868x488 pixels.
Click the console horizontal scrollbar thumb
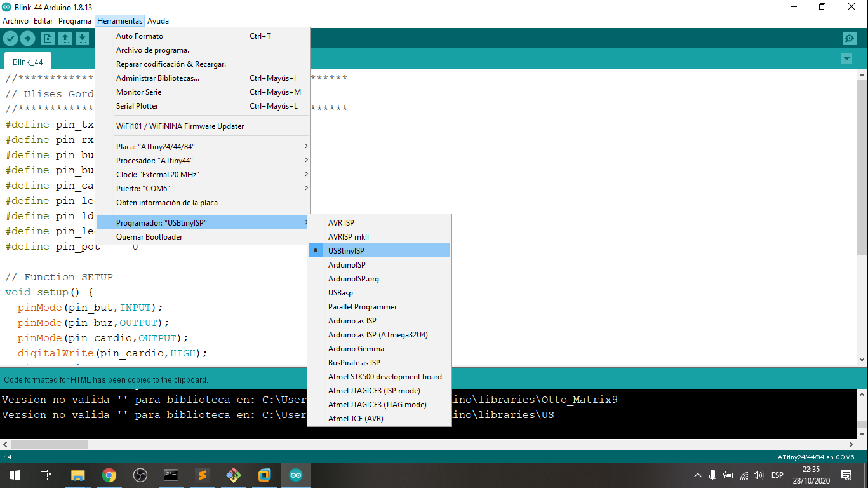50,444
